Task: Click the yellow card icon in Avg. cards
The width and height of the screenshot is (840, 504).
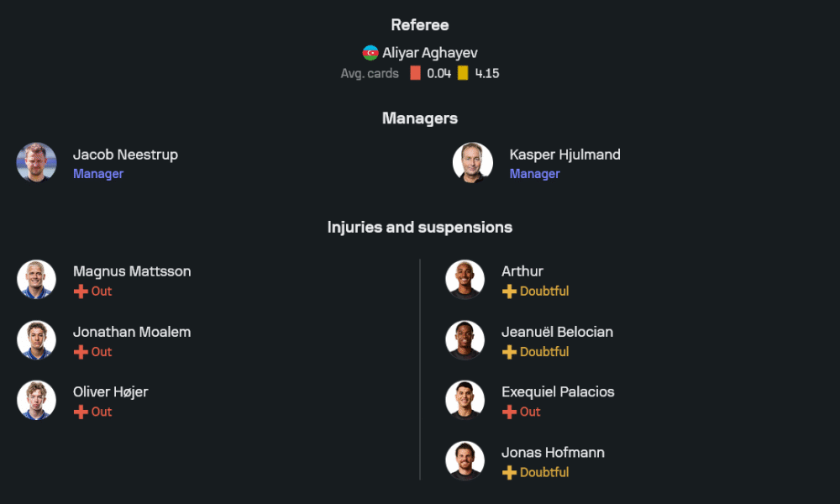Action: 463,73
